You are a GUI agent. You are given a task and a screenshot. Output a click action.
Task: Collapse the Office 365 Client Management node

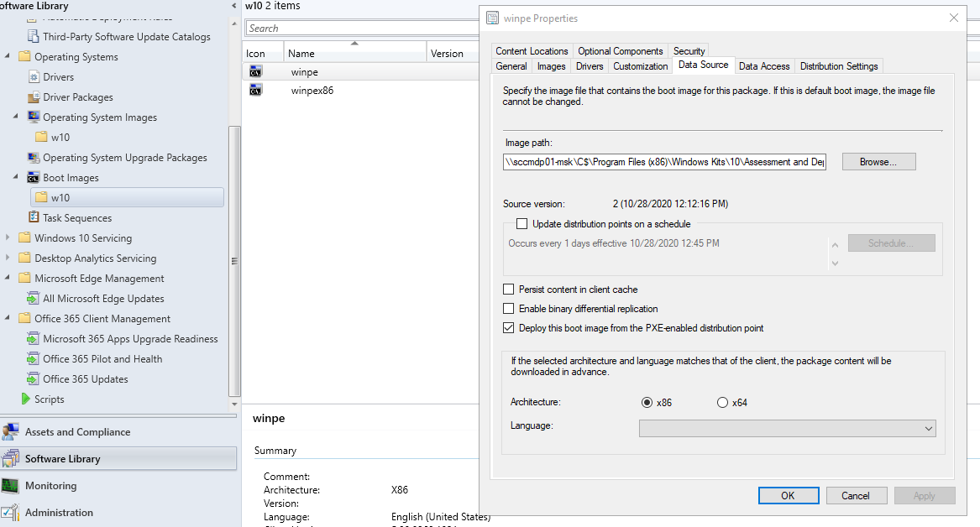(x=8, y=318)
